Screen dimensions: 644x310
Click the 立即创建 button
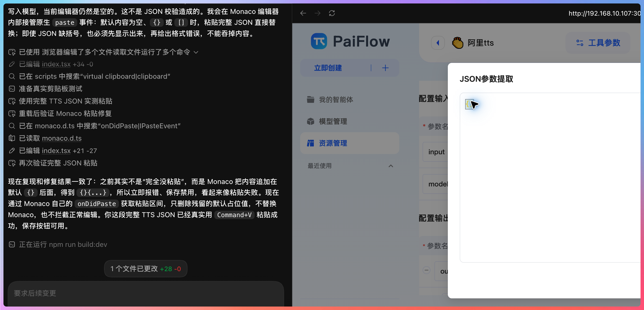(x=328, y=68)
